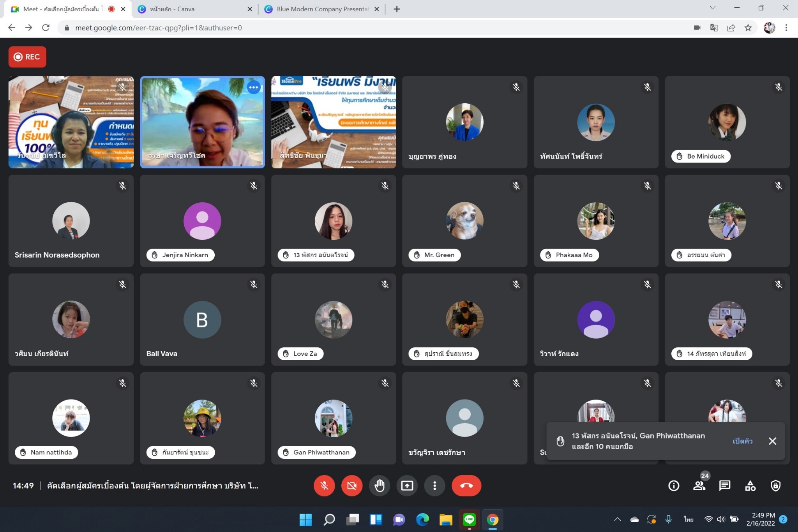798x532 pixels.
Task: Open the activities icon
Action: 750,486
